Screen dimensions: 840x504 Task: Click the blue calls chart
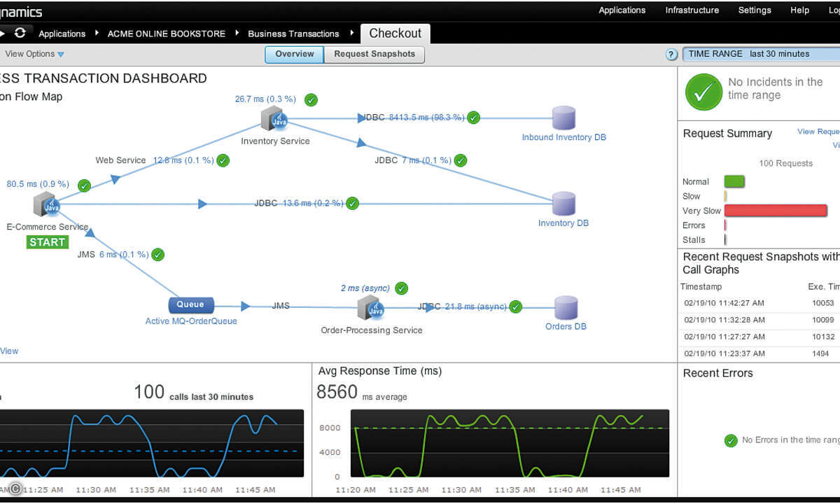(152, 444)
